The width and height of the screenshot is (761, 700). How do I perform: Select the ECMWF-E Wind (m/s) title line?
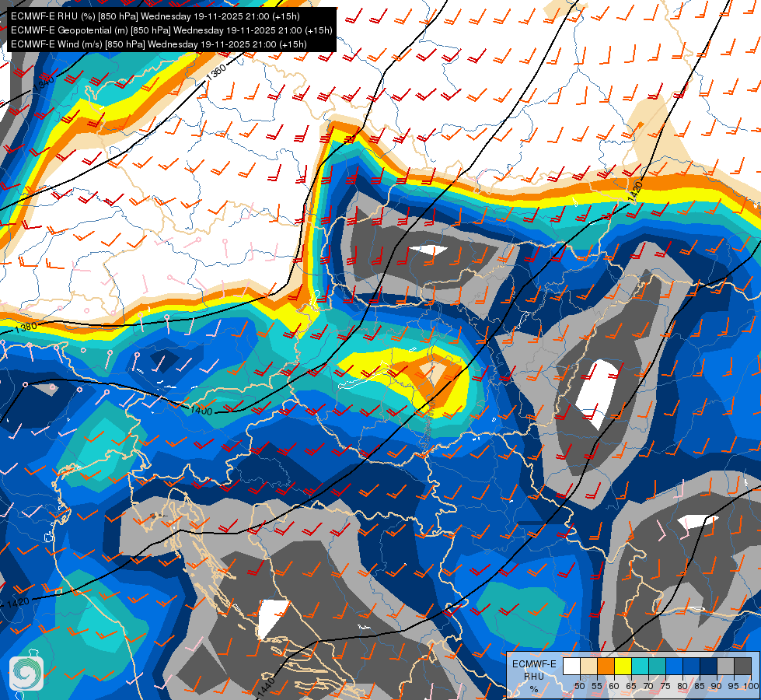(x=159, y=44)
